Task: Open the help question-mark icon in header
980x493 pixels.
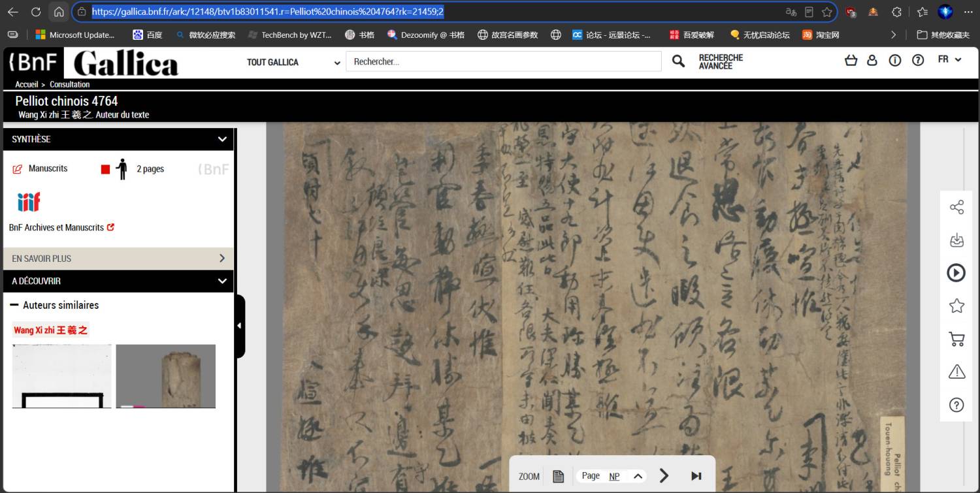Action: click(918, 60)
